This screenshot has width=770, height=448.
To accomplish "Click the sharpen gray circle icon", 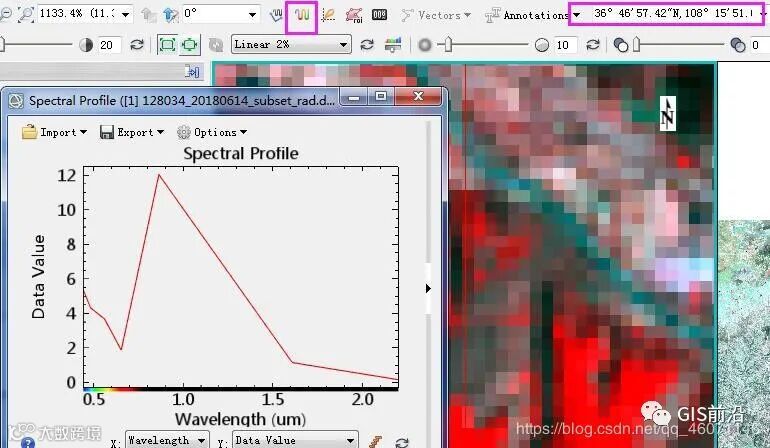I will point(425,45).
